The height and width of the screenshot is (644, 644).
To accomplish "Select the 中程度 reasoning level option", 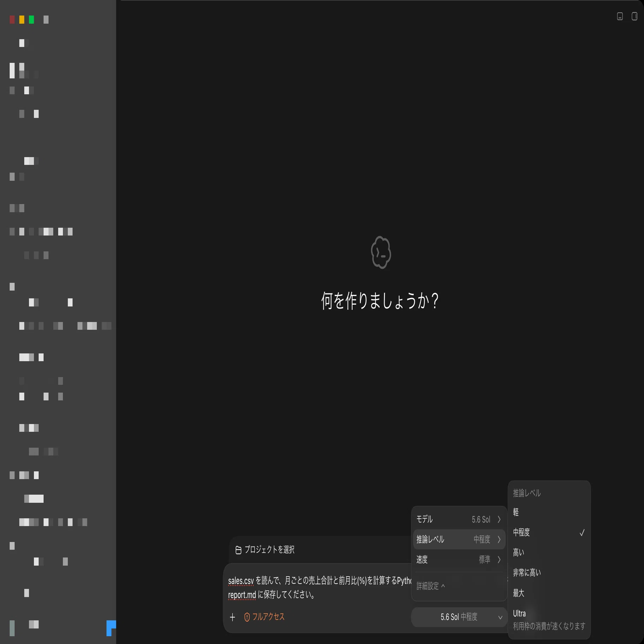I will pos(549,532).
